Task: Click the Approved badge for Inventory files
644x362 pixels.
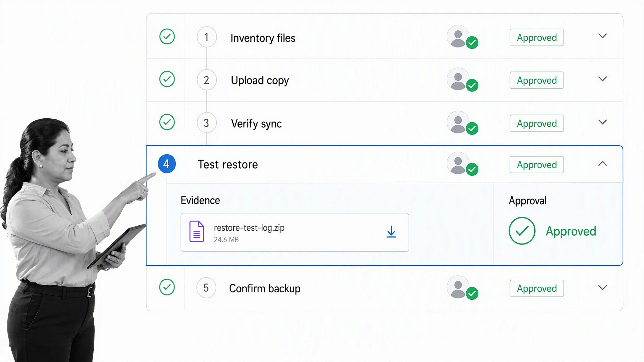Action: click(537, 37)
